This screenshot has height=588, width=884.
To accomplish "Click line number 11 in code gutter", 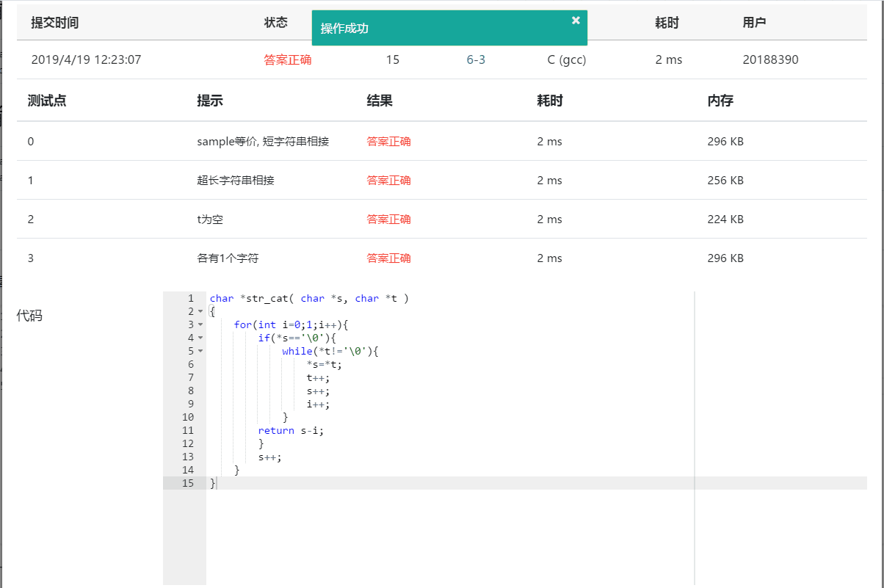I will [x=187, y=430].
